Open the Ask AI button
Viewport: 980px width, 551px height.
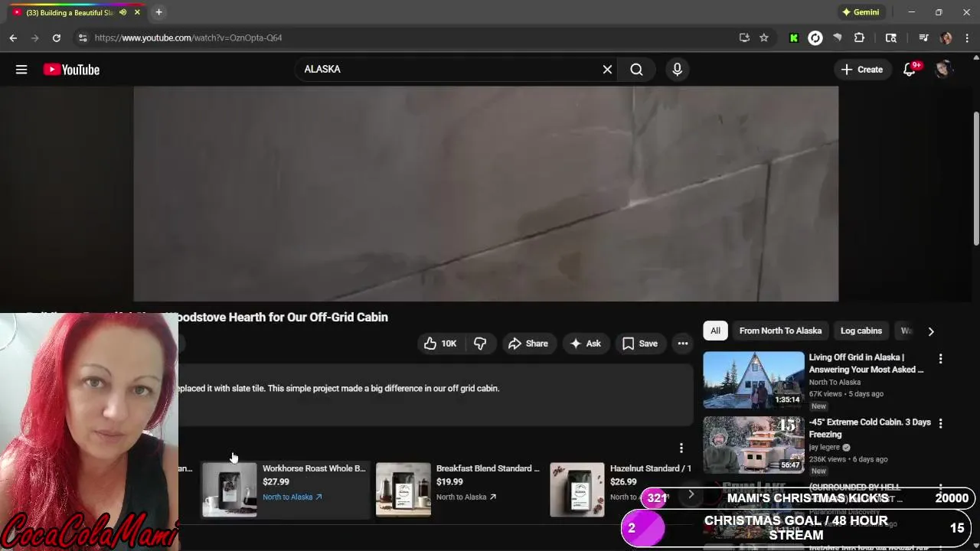click(586, 344)
